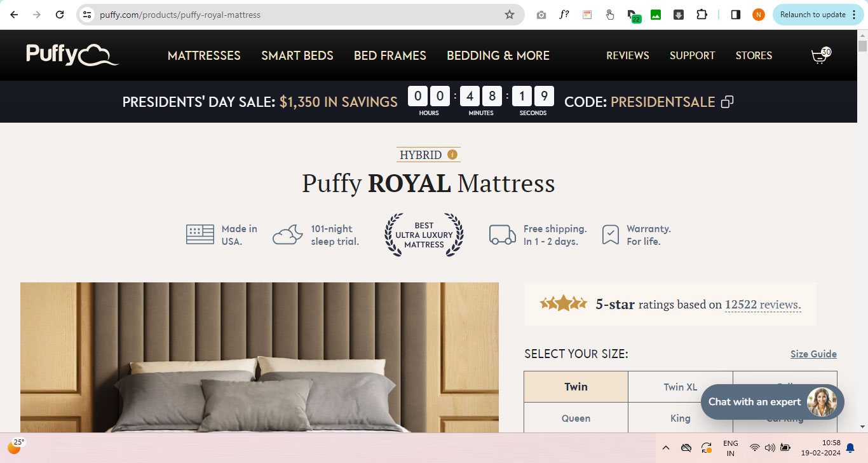Screen dimensions: 868x463
Task: Open the Support nav item
Action: point(692,56)
